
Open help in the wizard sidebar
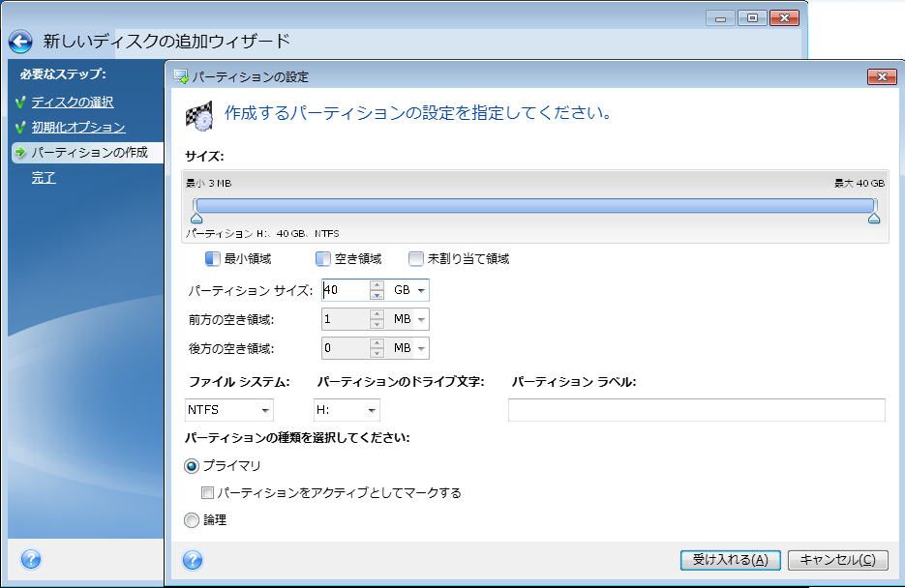[31, 559]
